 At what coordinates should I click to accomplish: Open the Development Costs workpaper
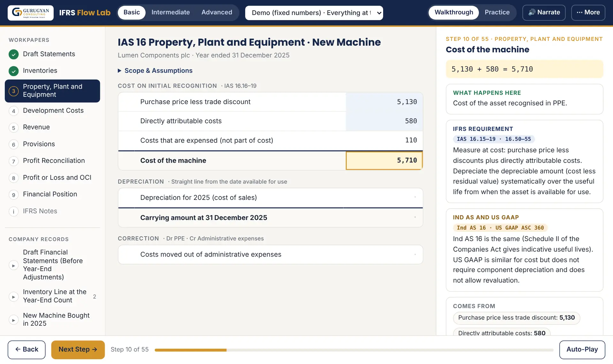(x=53, y=111)
